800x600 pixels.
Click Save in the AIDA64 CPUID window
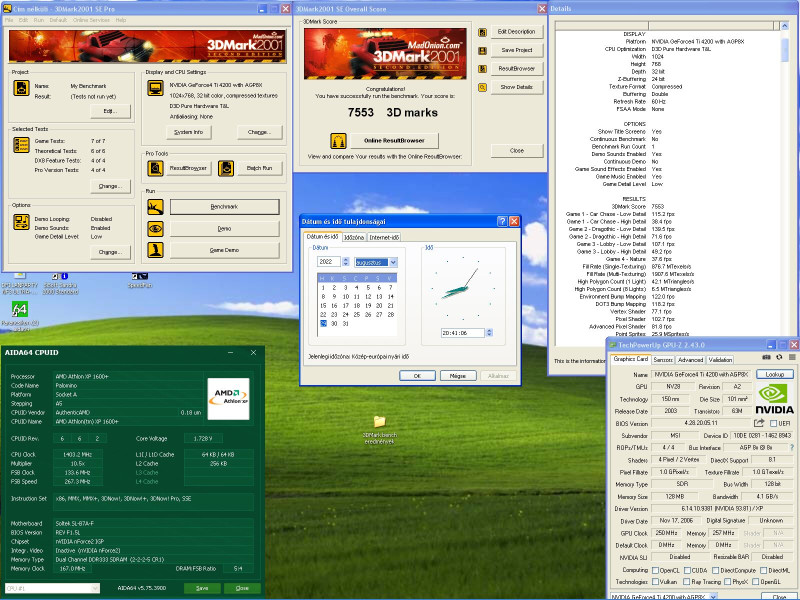(202, 589)
